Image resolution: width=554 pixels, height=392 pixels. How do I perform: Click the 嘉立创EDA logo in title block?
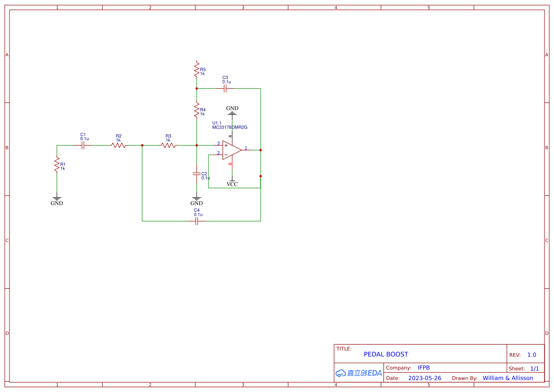pos(358,373)
